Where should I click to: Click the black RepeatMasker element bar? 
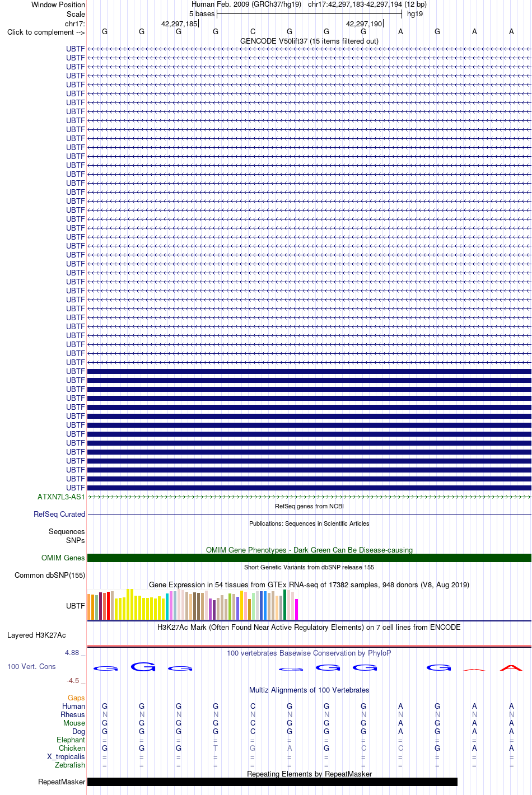(x=272, y=782)
